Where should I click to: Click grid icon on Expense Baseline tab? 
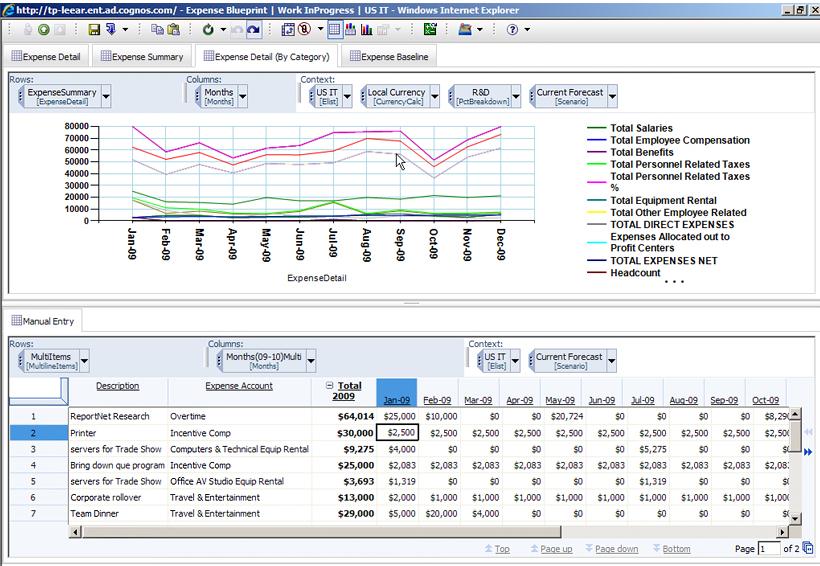pyautogui.click(x=355, y=55)
